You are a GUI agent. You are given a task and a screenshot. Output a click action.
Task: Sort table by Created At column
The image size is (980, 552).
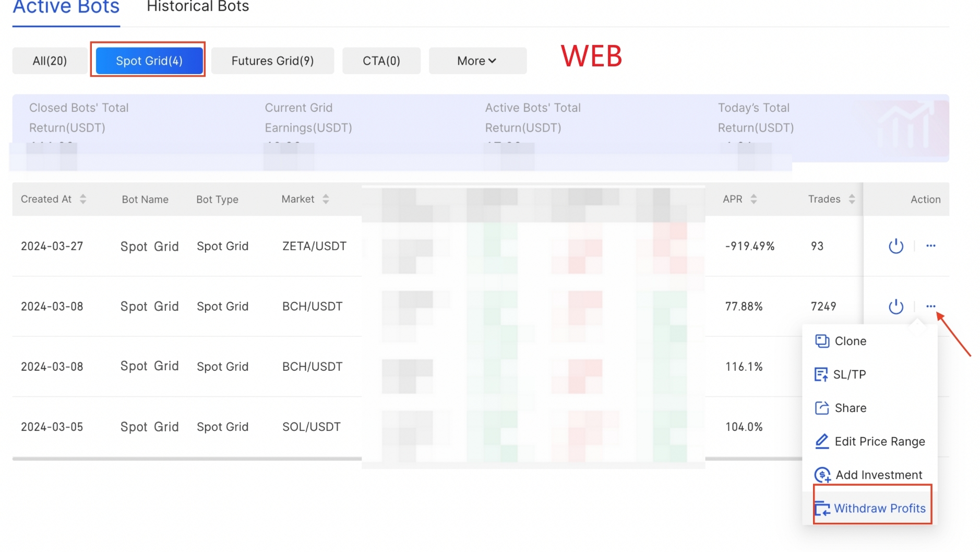[x=83, y=199]
